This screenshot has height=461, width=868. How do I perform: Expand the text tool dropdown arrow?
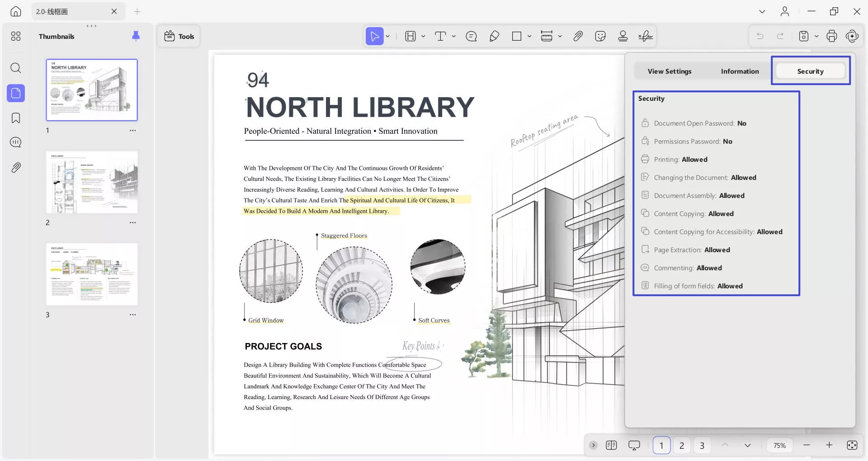pos(453,36)
